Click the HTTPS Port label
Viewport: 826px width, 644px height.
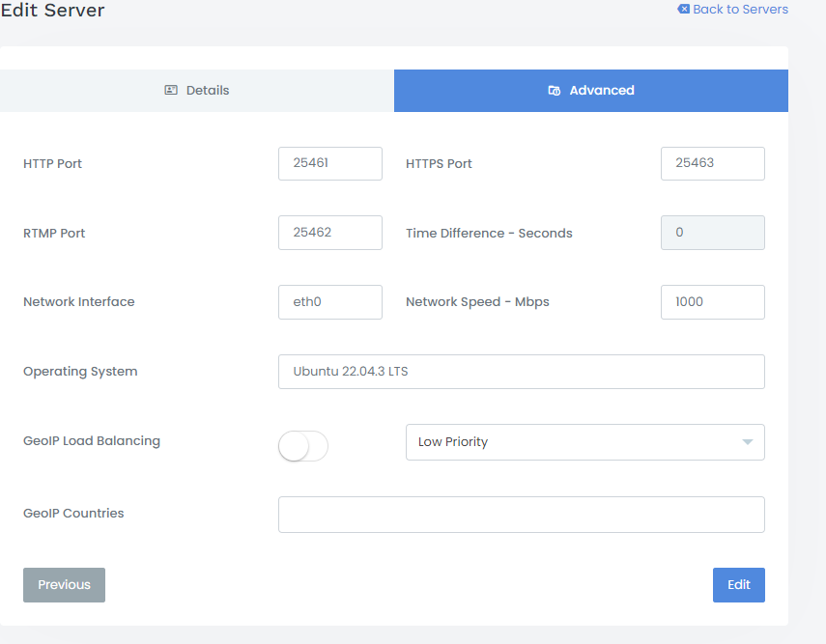pos(439,164)
